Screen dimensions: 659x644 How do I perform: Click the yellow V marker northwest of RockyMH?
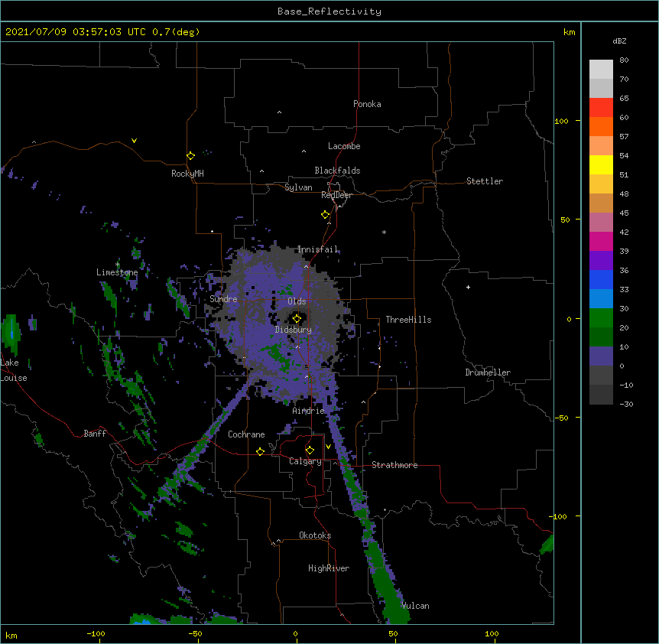point(134,141)
